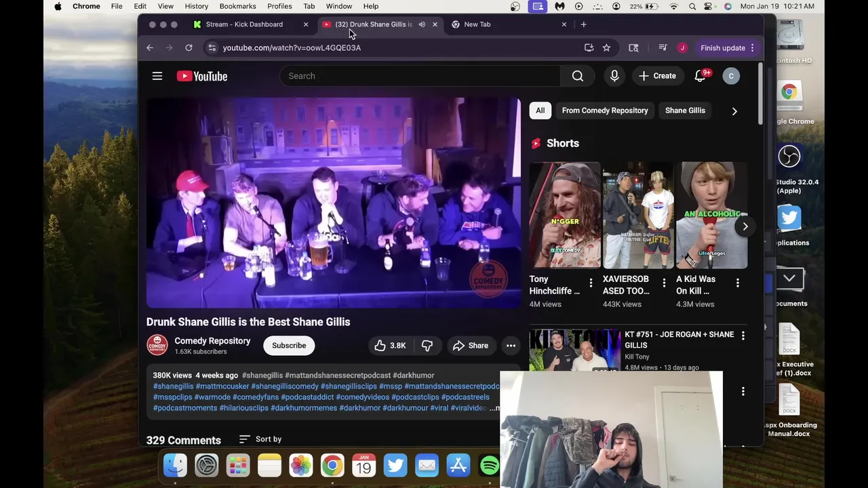
Task: Open the YouTube guide hamburger menu
Action: (x=157, y=76)
